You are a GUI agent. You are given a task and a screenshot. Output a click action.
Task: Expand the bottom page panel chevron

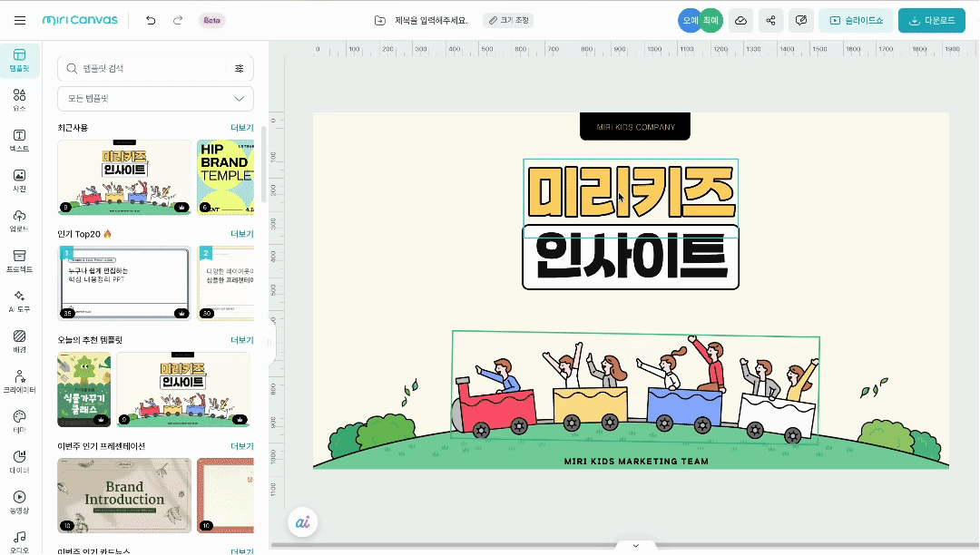point(635,546)
